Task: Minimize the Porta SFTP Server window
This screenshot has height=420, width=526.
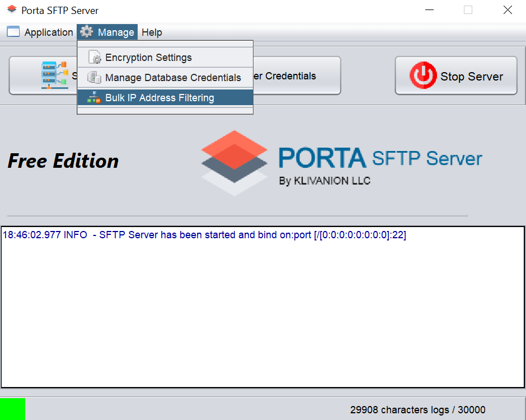Action: pyautogui.click(x=429, y=10)
